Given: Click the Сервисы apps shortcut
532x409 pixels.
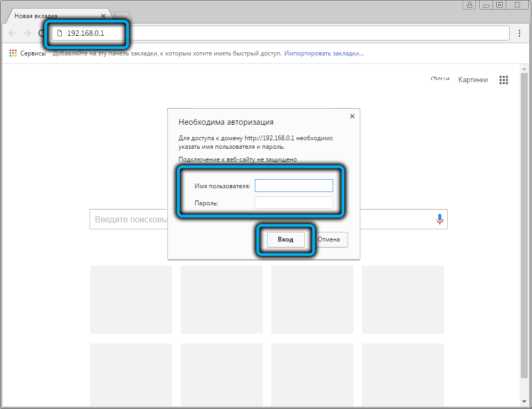Looking at the screenshot, I should coord(28,53).
